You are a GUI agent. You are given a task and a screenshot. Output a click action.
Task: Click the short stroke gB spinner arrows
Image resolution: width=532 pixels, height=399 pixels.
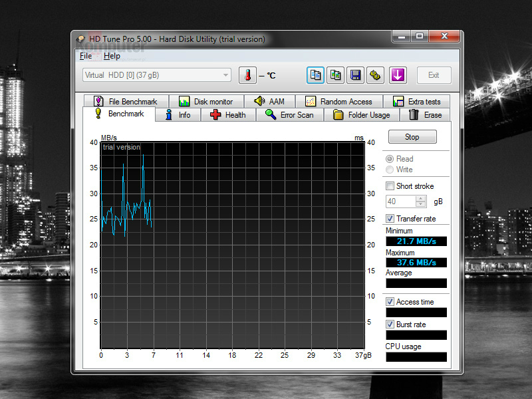click(x=421, y=201)
